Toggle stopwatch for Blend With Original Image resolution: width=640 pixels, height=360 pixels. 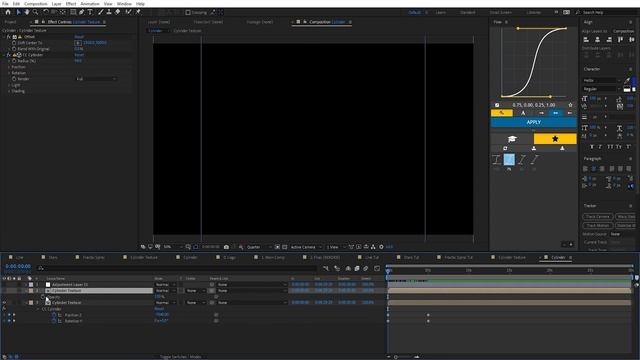point(14,49)
